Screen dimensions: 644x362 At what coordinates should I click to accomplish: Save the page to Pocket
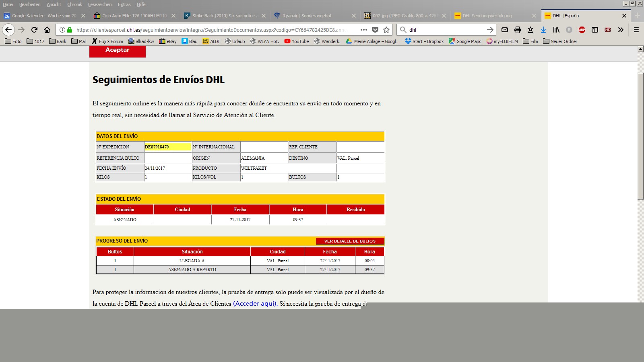375,30
